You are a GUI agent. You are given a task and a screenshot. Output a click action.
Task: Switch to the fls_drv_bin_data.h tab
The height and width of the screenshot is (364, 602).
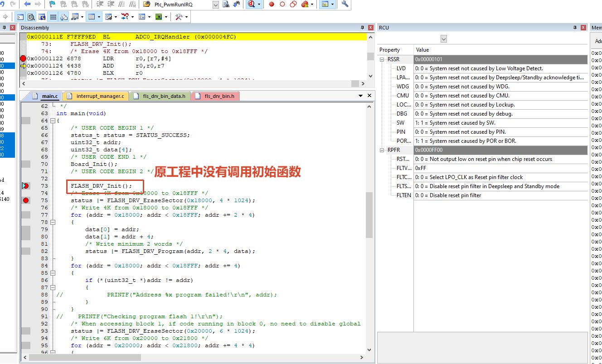coord(164,96)
